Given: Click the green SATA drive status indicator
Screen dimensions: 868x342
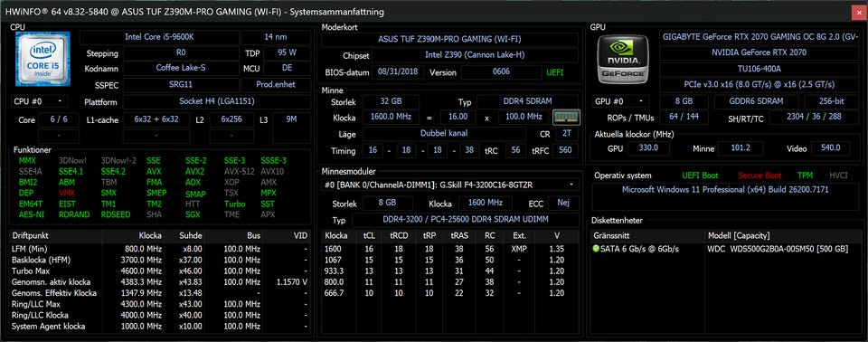Looking at the screenshot, I should click(596, 249).
